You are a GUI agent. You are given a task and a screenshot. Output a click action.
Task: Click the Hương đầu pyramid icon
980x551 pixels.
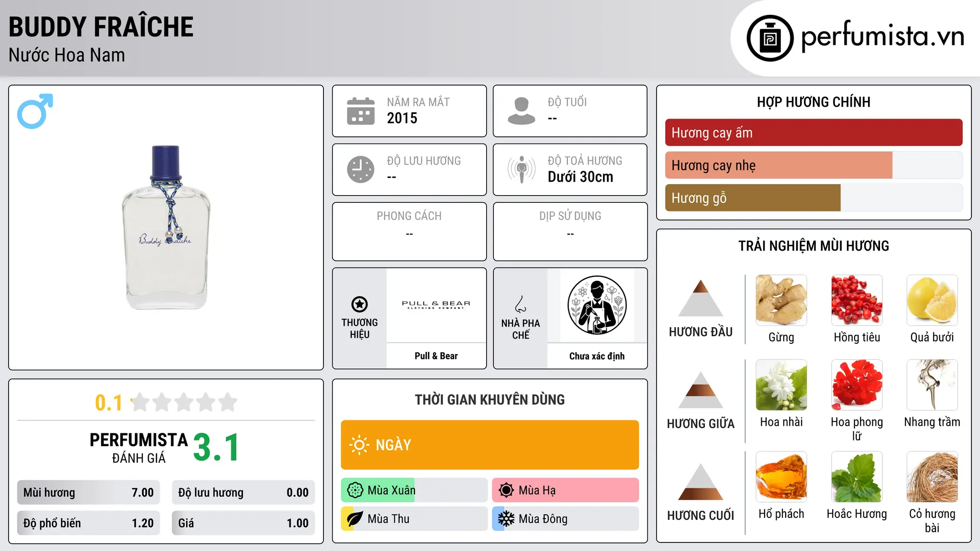click(701, 298)
